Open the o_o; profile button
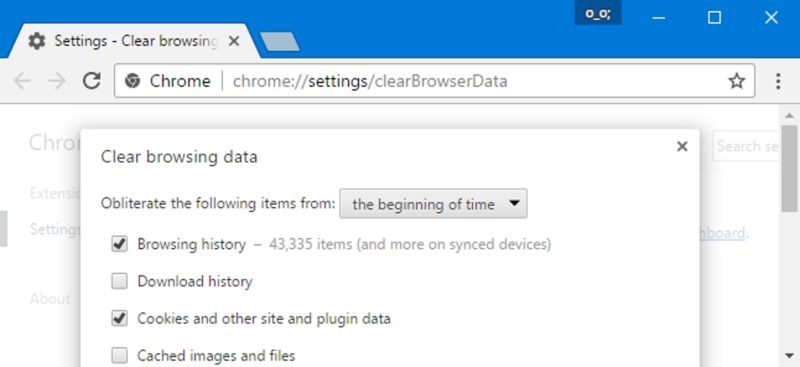The height and width of the screenshot is (367, 800). pyautogui.click(x=598, y=14)
